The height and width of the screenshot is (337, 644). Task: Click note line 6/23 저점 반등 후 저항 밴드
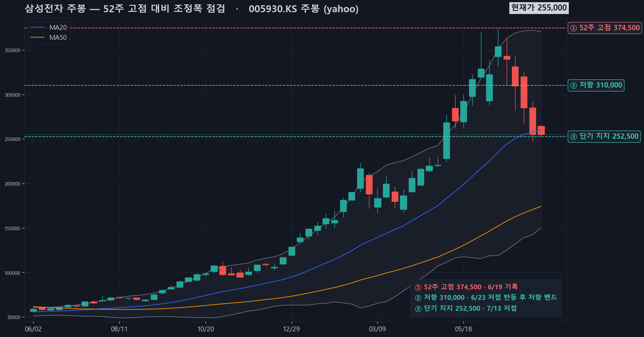click(x=486, y=298)
